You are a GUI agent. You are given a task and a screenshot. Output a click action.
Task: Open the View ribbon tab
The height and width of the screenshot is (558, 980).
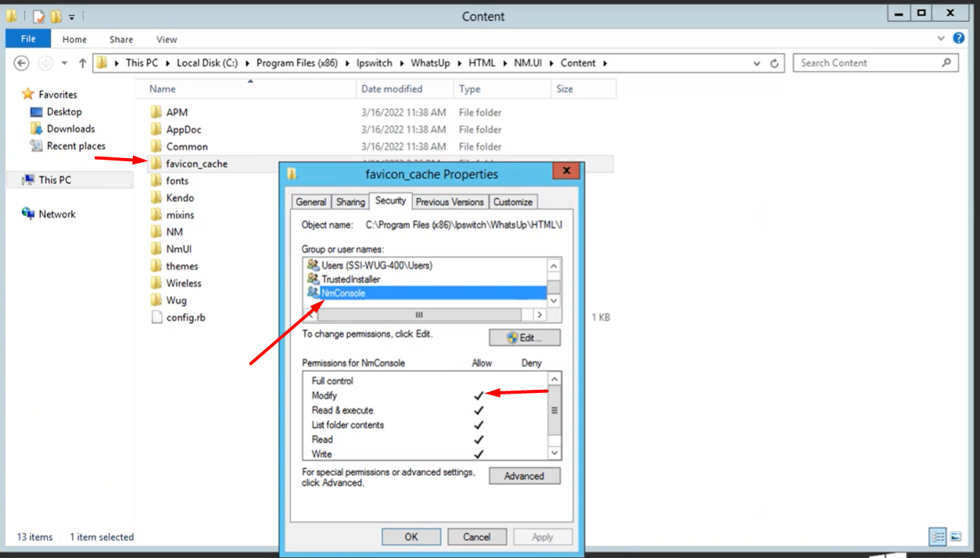(167, 39)
